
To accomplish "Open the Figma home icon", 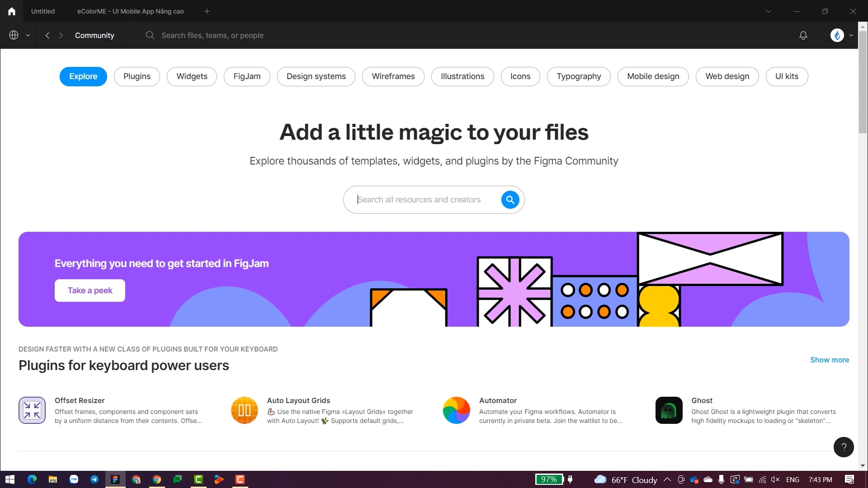I will (x=12, y=11).
